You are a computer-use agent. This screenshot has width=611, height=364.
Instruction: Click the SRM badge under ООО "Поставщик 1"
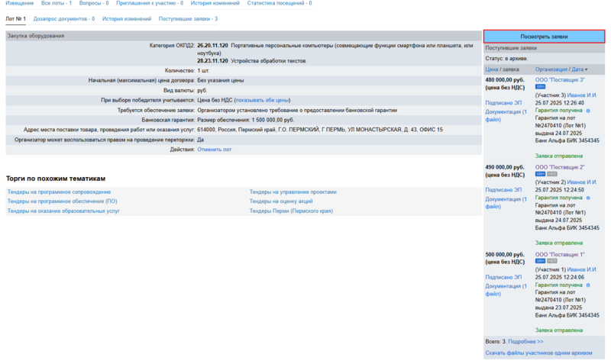(540, 261)
